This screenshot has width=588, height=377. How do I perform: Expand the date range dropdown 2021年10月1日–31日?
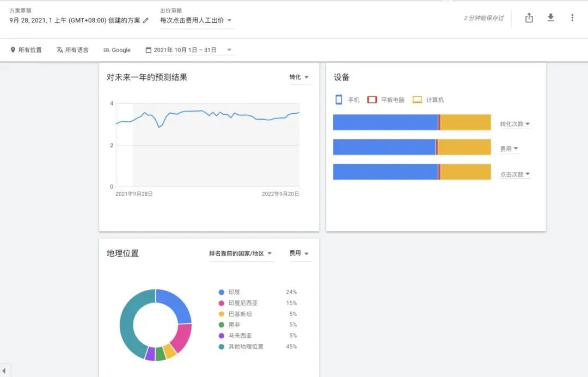[x=188, y=50]
